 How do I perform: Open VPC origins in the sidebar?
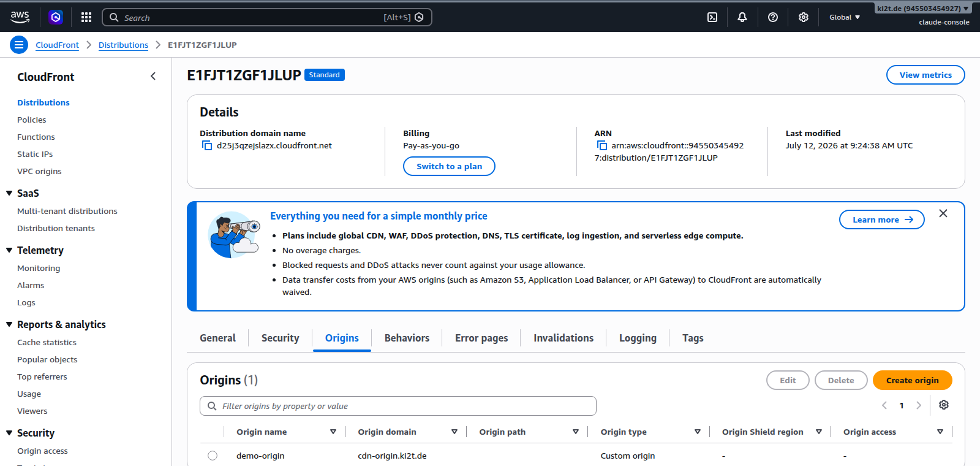point(39,171)
